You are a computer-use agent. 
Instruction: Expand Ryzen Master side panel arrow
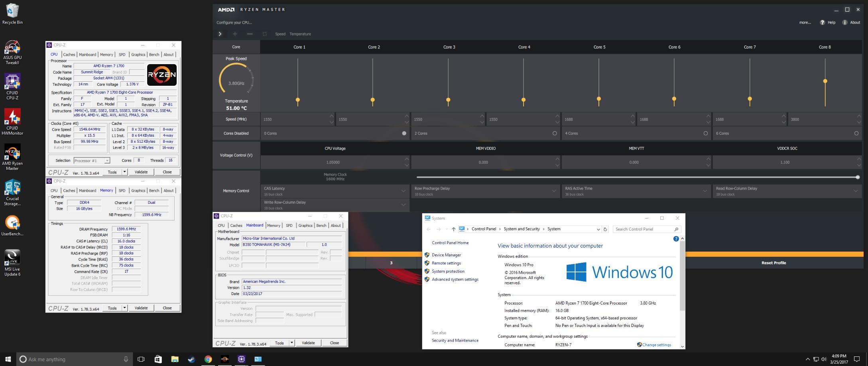click(x=220, y=34)
